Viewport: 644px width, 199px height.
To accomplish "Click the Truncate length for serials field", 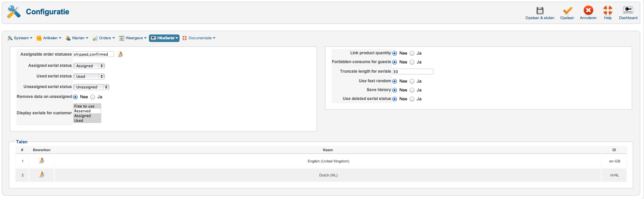I will (413, 72).
